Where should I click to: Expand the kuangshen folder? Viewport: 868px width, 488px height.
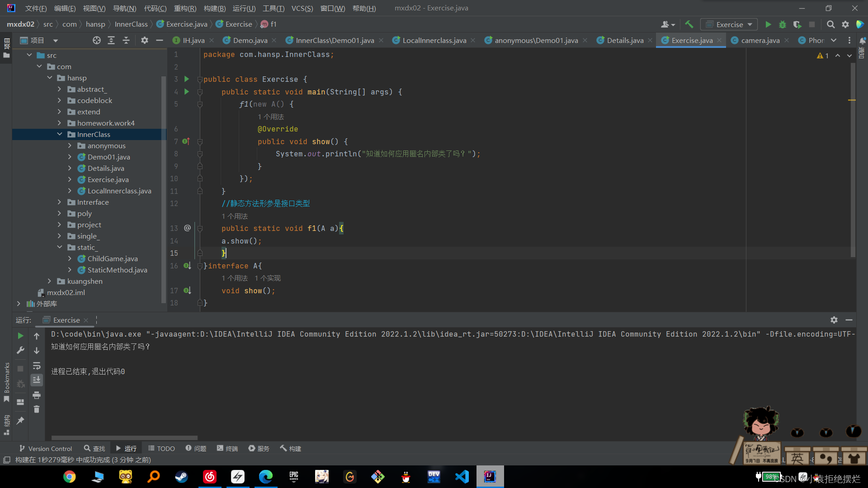[50, 281]
